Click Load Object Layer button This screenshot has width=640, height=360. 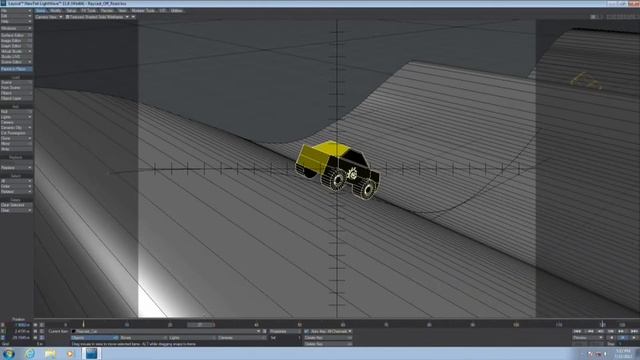(16, 98)
